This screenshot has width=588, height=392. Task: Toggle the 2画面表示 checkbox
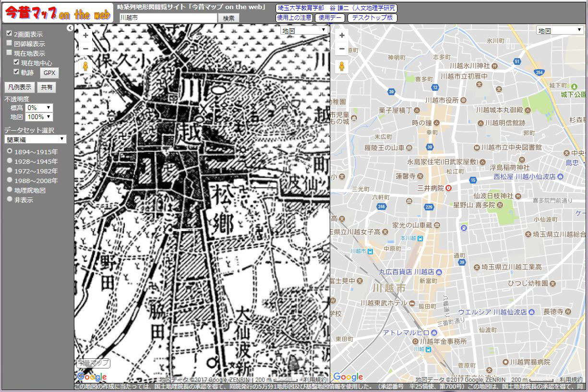coord(9,34)
